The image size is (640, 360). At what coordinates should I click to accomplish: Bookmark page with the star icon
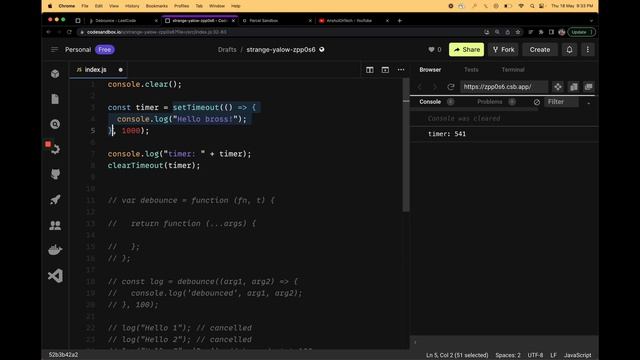(518, 32)
